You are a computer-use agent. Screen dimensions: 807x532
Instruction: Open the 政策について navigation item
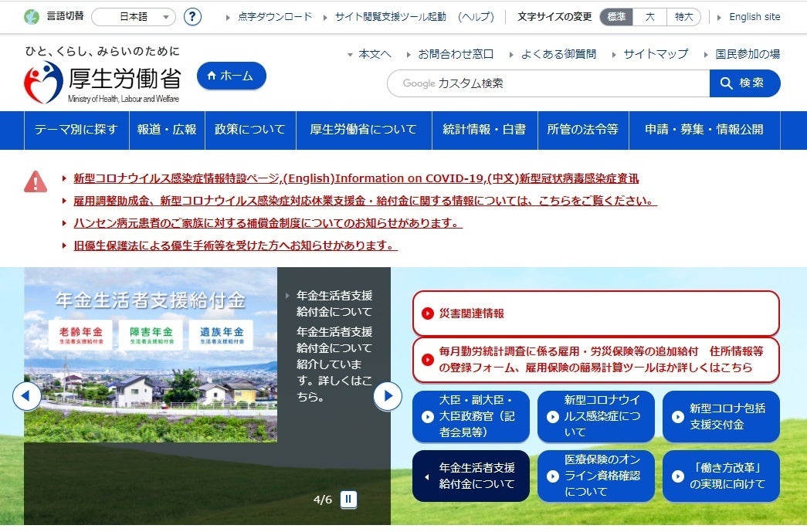[x=250, y=130]
